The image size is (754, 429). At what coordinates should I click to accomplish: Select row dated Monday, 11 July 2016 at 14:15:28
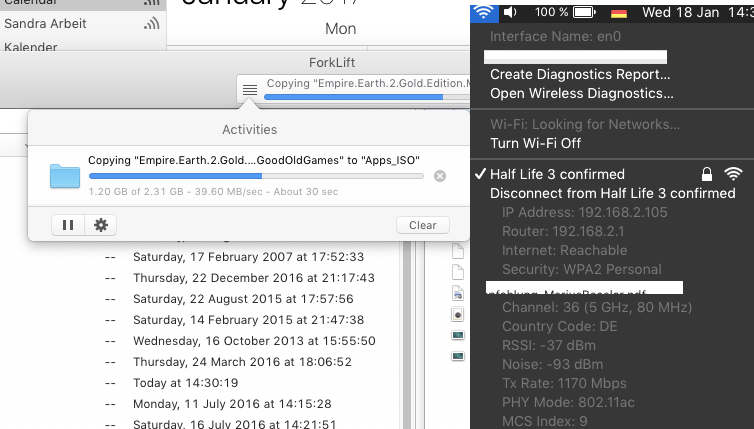[x=232, y=404]
